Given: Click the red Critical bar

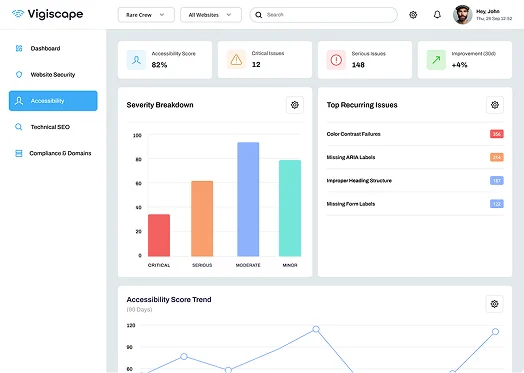Looking at the screenshot, I should pos(159,235).
